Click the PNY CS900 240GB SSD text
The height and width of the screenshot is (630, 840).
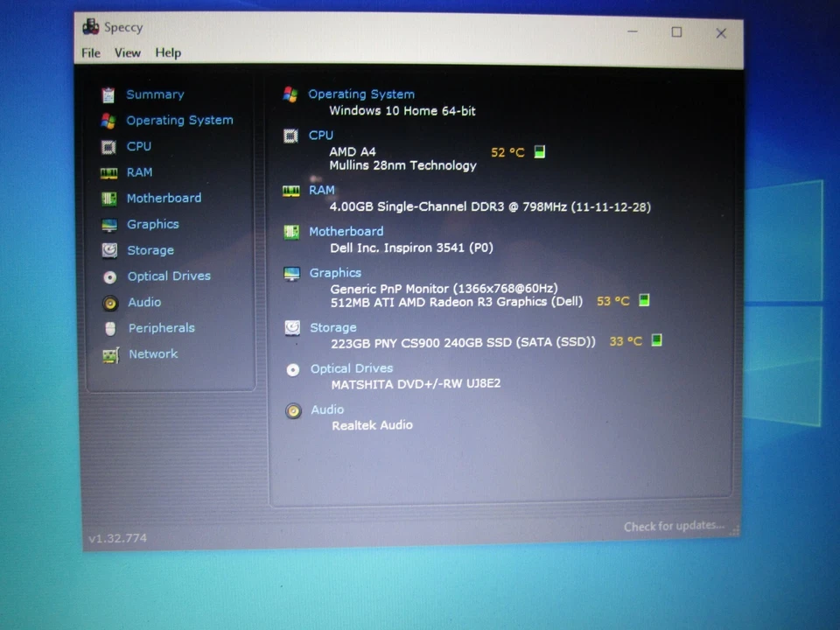tap(464, 343)
